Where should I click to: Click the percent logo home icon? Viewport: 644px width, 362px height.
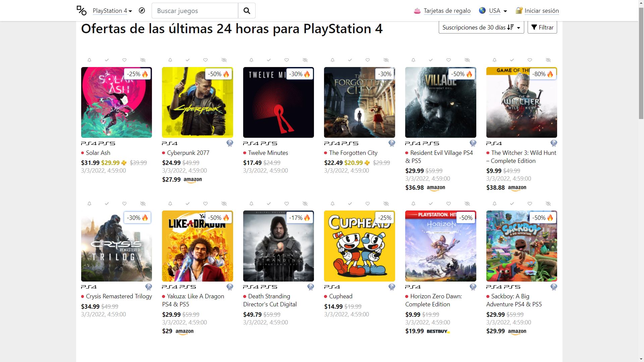[x=82, y=10]
